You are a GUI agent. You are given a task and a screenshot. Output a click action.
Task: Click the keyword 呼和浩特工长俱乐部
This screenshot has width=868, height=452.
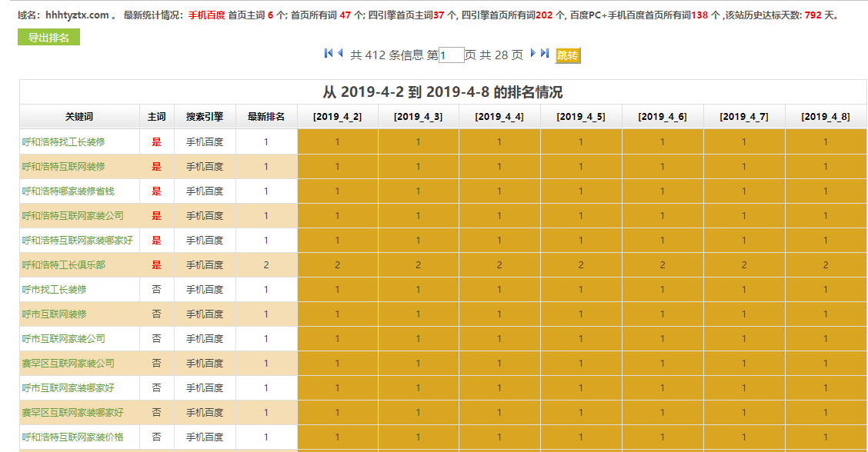(x=63, y=264)
